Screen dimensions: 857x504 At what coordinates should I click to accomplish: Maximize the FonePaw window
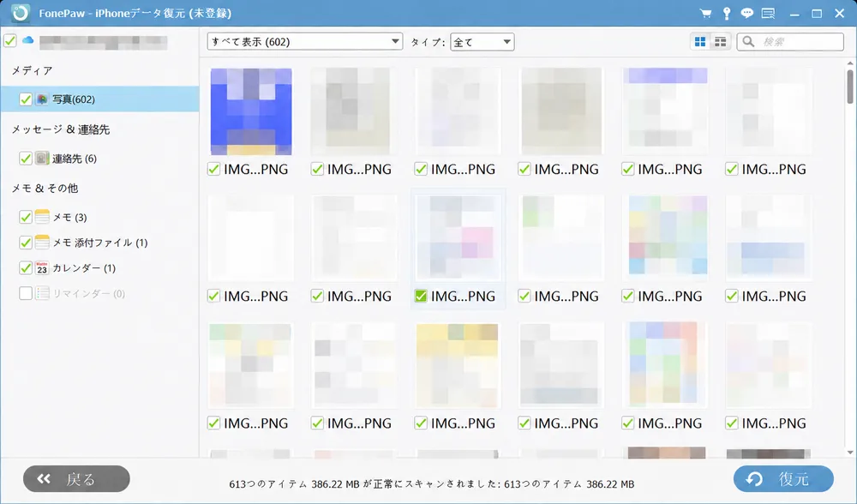[x=817, y=14]
